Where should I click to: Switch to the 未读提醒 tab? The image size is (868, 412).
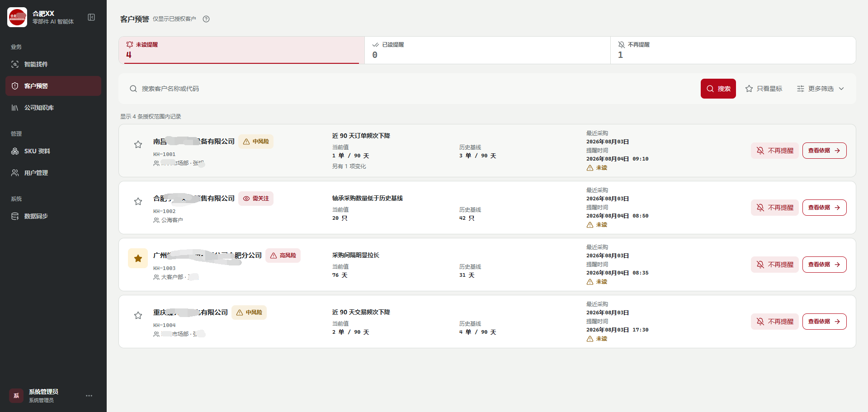point(241,50)
